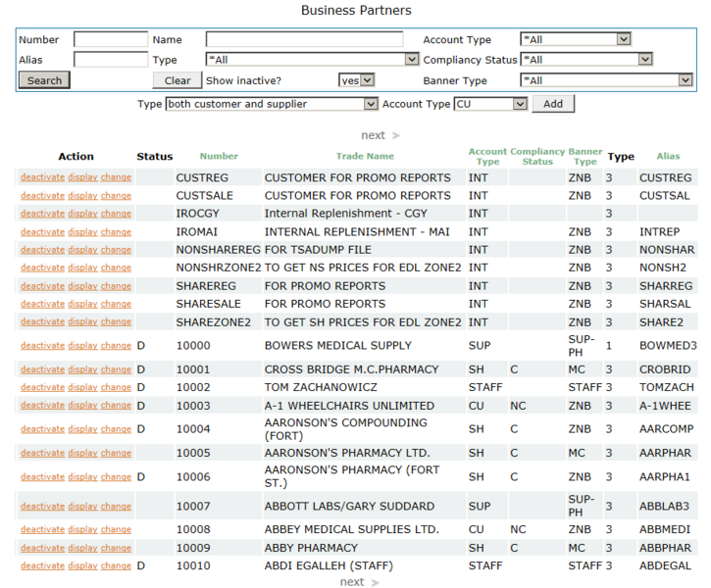Viewport: 711px width, 588px height.
Task: Change the IROCGY partner
Action: (116, 214)
